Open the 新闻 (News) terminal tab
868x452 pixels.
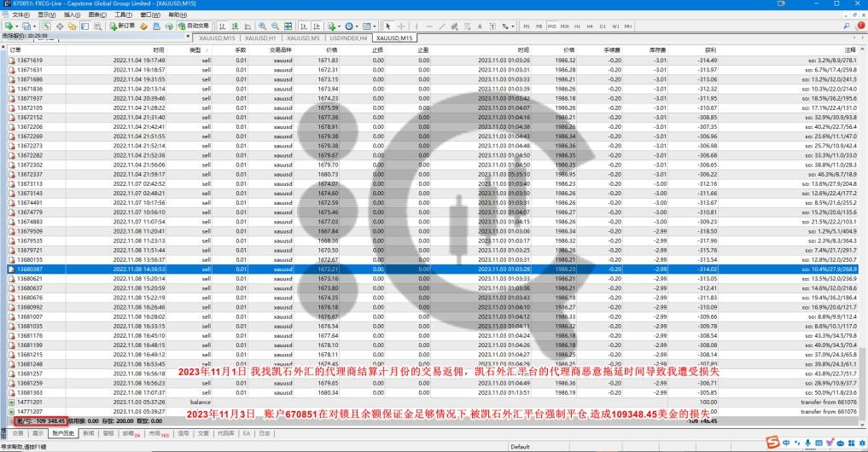pyautogui.click(x=89, y=433)
